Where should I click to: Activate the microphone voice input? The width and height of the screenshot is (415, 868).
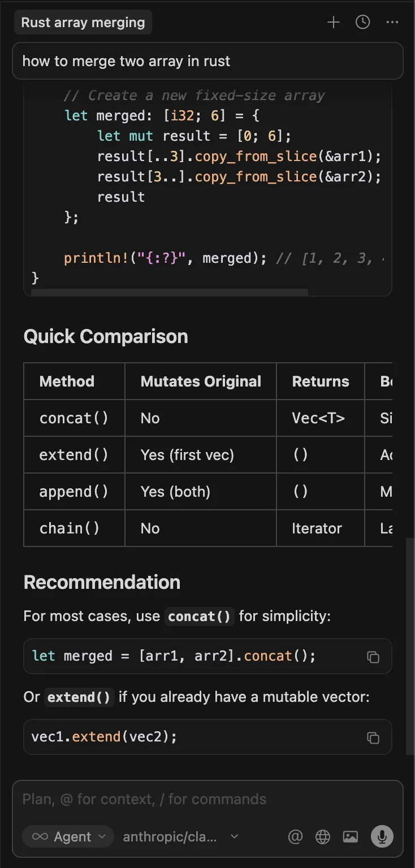point(382,837)
